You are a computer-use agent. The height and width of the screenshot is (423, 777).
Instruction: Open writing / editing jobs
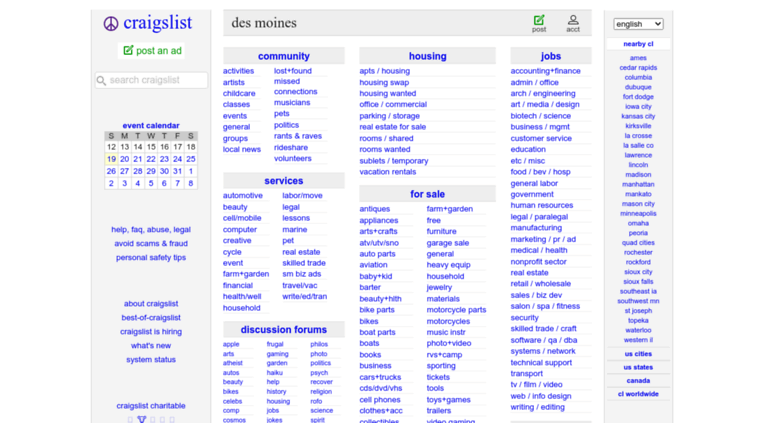537,407
